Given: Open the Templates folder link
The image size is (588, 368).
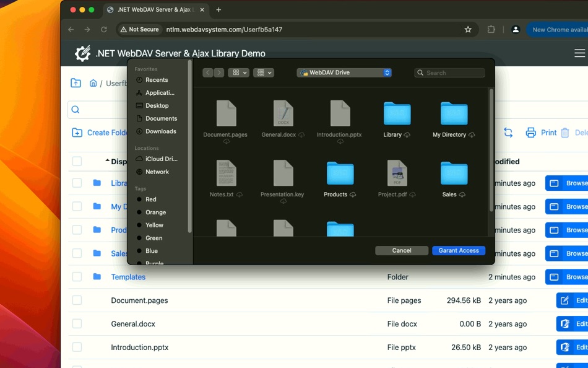Looking at the screenshot, I should 128,277.
